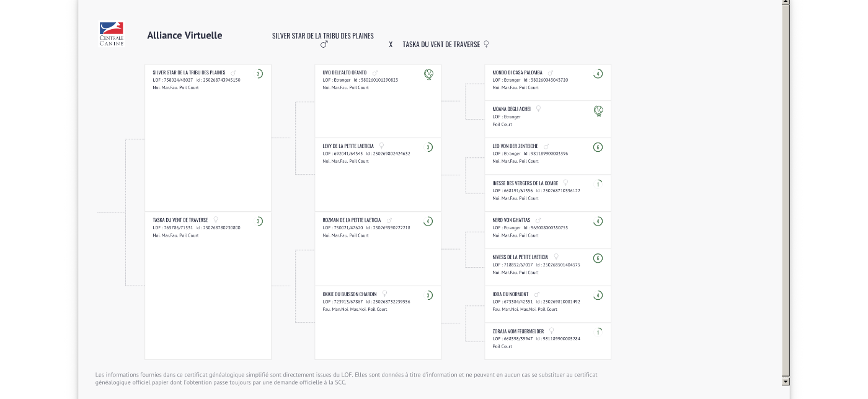Viewport: 868px width, 399px height.
Task: Click rating badge 1 on INESSE DES VERGERS
Action: 598,184
